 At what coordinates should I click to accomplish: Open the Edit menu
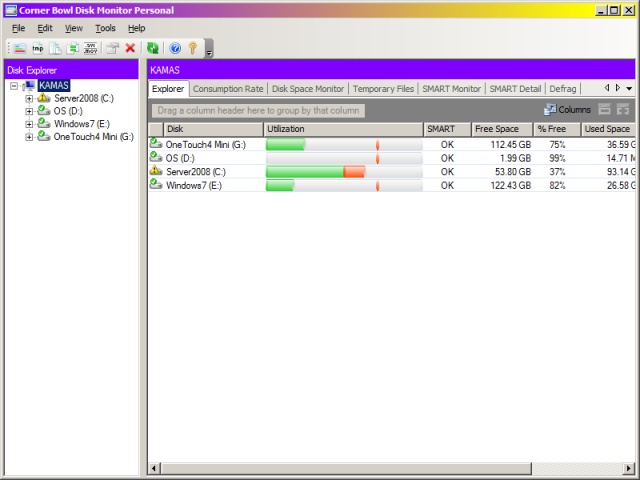(45, 28)
